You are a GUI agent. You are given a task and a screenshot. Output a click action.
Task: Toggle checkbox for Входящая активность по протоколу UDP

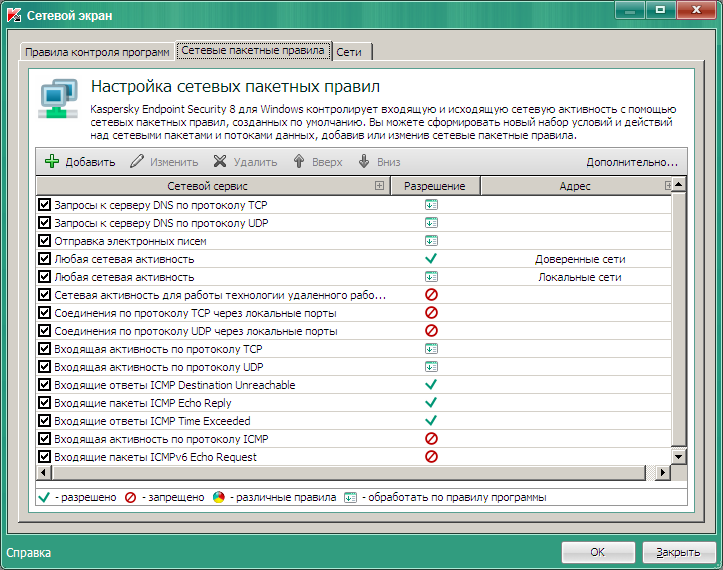(x=44, y=367)
